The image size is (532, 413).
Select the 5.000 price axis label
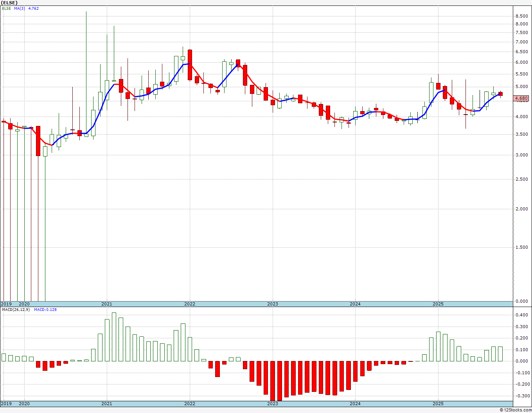click(x=522, y=86)
